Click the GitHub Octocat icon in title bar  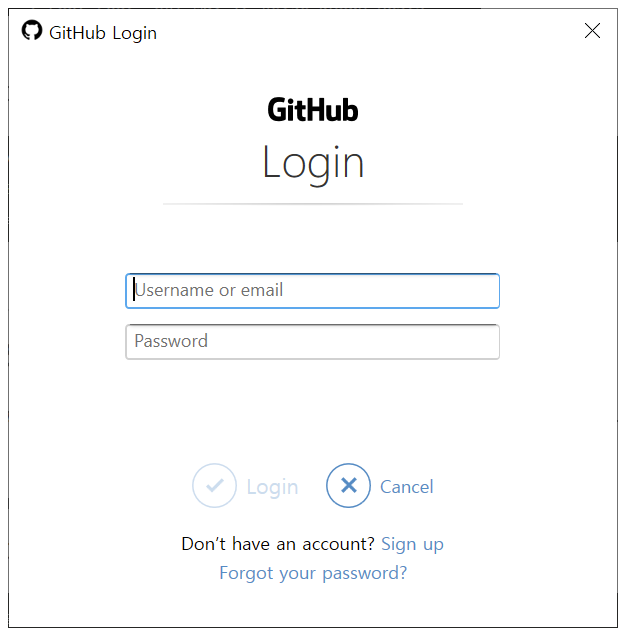32,30
